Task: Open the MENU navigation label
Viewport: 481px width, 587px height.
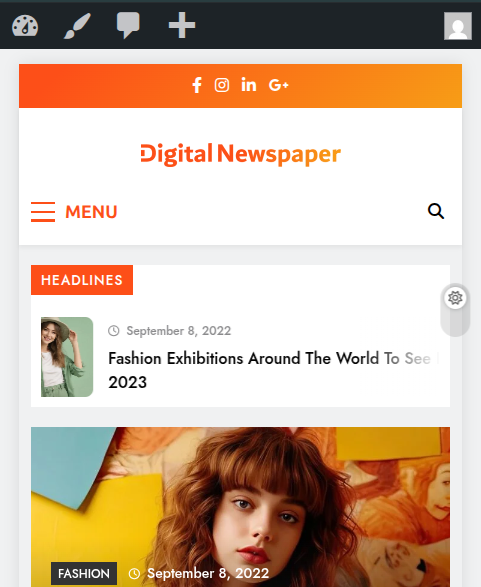Action: pos(91,212)
